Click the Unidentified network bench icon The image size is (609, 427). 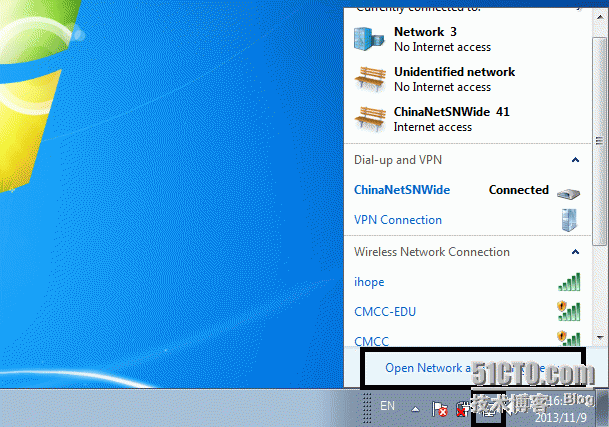point(369,79)
